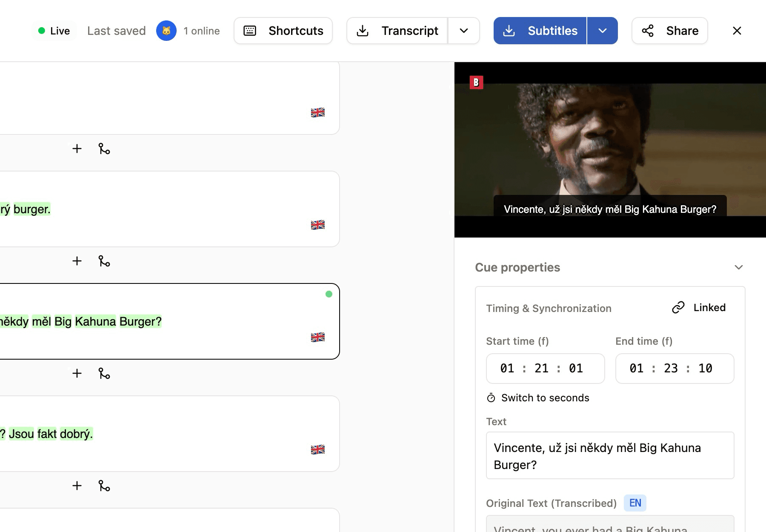Open the Shortcuts panel
766x532 pixels.
click(283, 31)
